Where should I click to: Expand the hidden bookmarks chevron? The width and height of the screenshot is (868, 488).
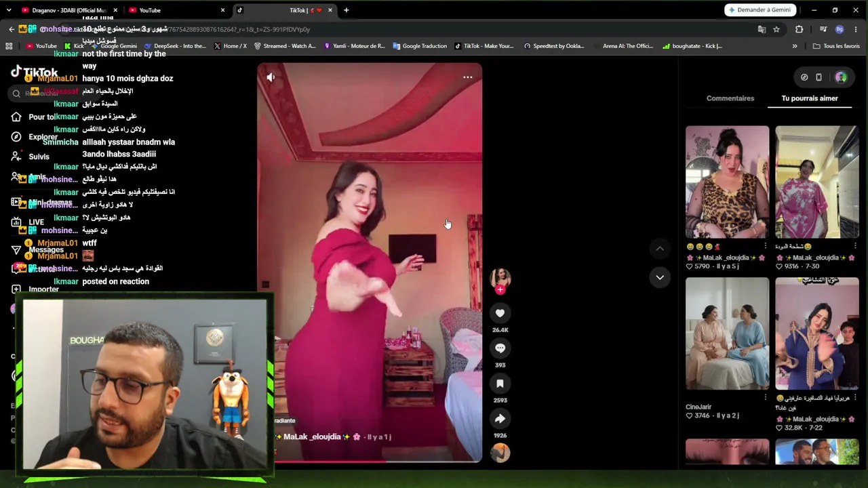(795, 46)
